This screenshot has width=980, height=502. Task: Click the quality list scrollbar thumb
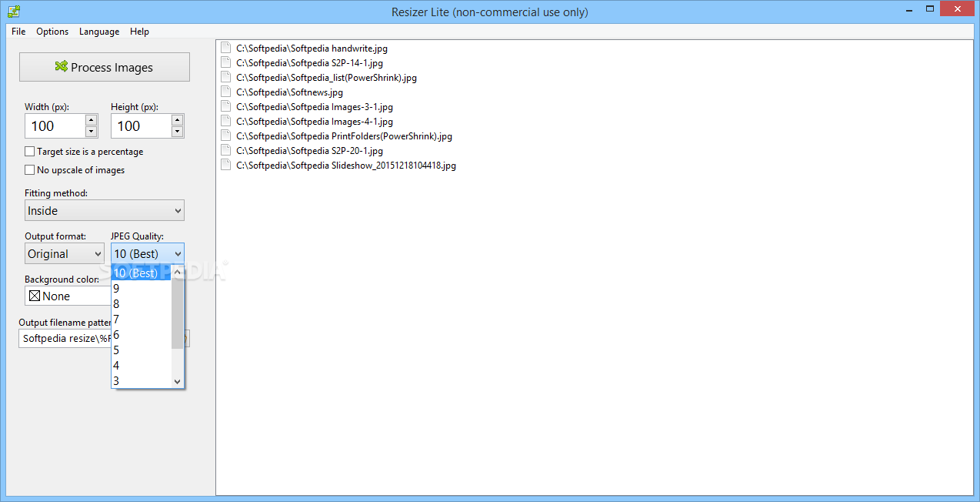pos(178,313)
